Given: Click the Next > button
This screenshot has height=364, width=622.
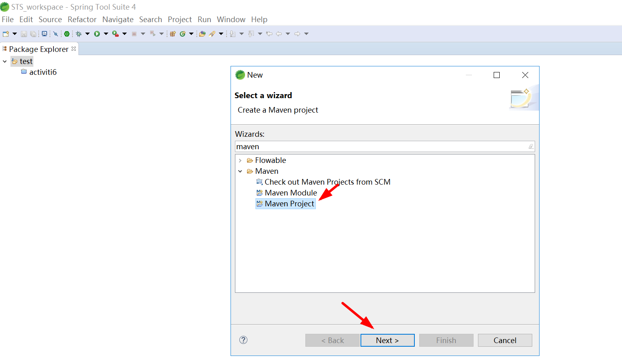Looking at the screenshot, I should tap(387, 340).
